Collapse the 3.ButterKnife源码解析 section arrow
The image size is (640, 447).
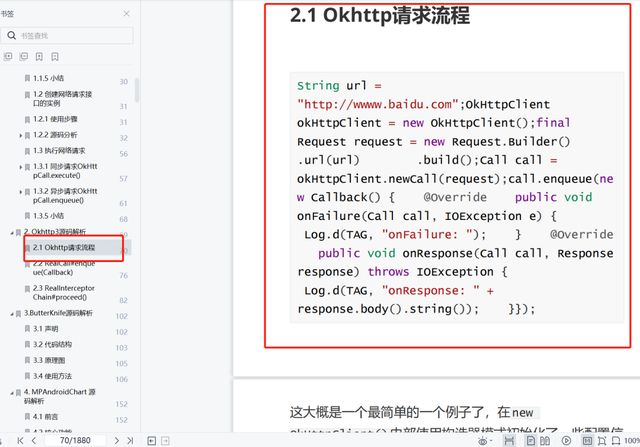[12, 314]
